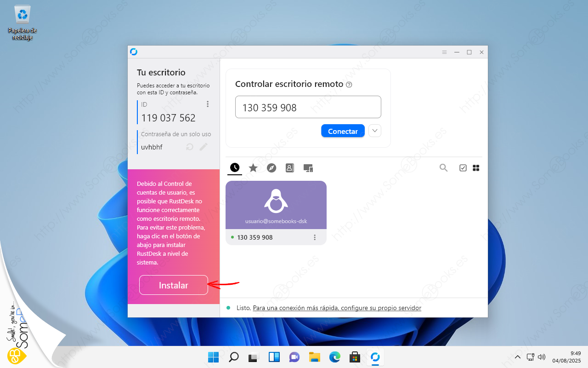Launch Microsoft Edge from the taskbar
Viewport: 588px width, 368px height.
pyautogui.click(x=335, y=357)
